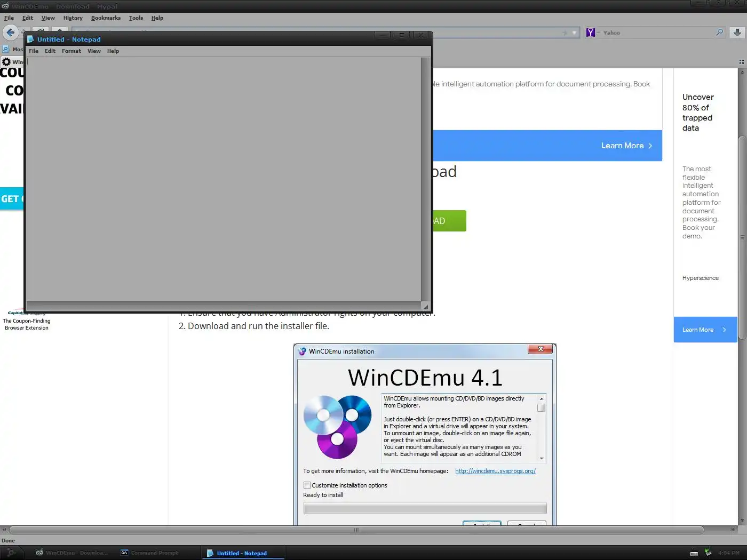747x560 pixels.
Task: Open the on-screen keyboard tray icon
Action: [694, 553]
